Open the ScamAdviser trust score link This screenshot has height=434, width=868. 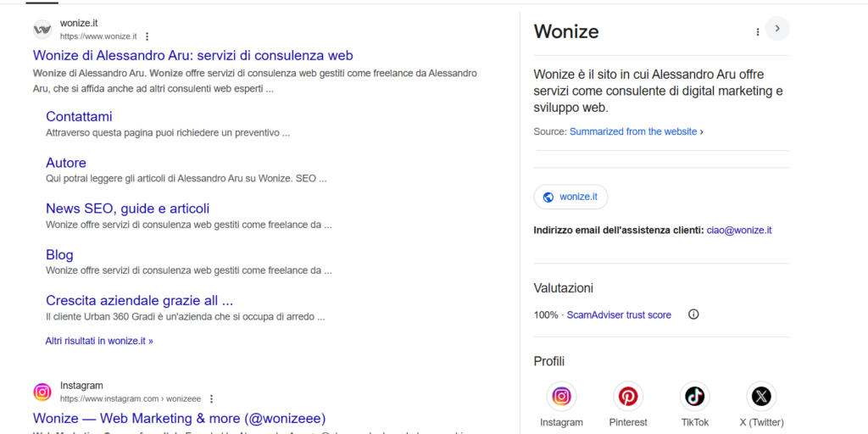pyautogui.click(x=619, y=315)
